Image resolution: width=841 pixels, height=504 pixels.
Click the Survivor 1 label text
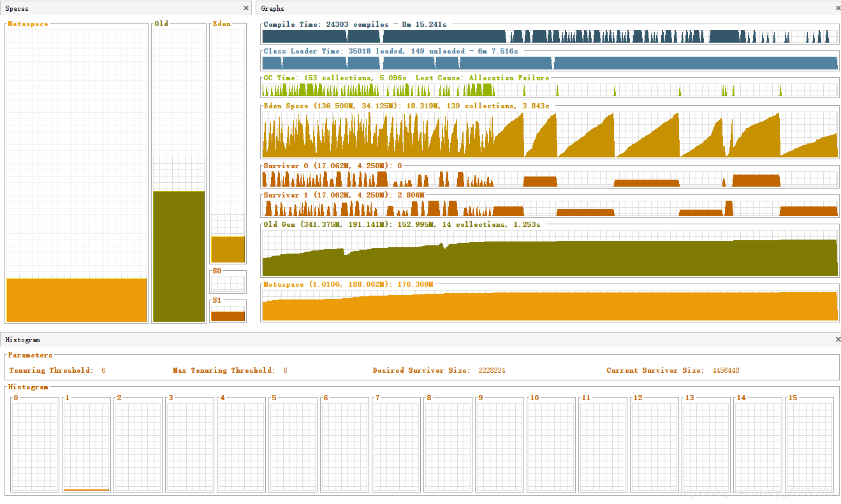click(x=344, y=195)
